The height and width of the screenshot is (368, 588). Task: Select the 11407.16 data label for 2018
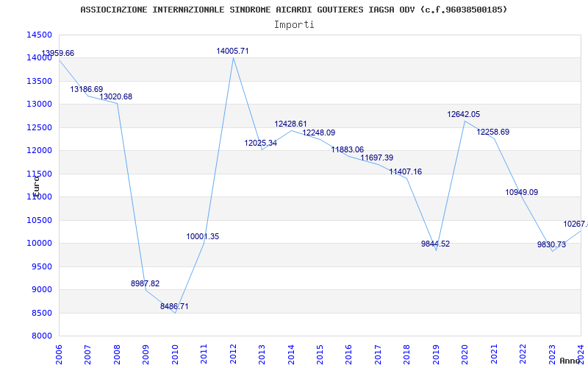click(x=405, y=171)
